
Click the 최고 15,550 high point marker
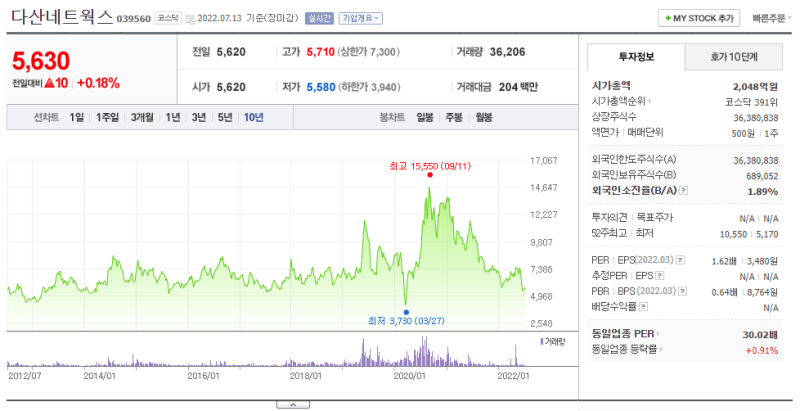click(430, 175)
